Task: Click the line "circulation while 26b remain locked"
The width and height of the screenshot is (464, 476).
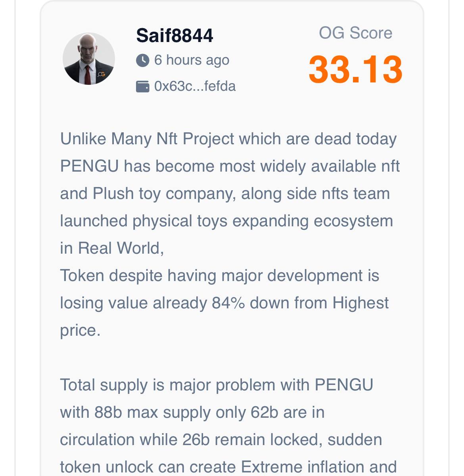Action: coord(221,440)
